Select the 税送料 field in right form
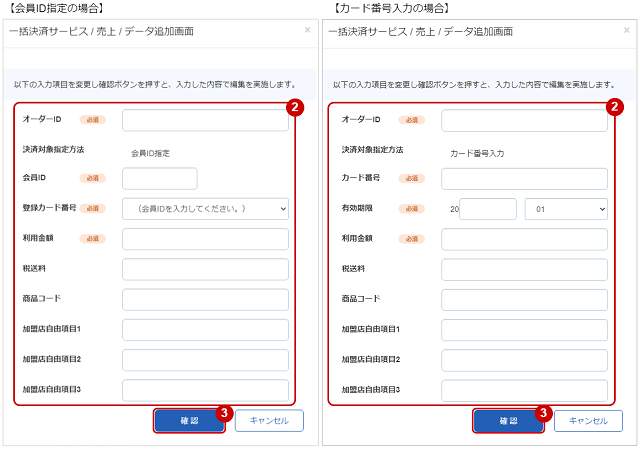 (524, 269)
